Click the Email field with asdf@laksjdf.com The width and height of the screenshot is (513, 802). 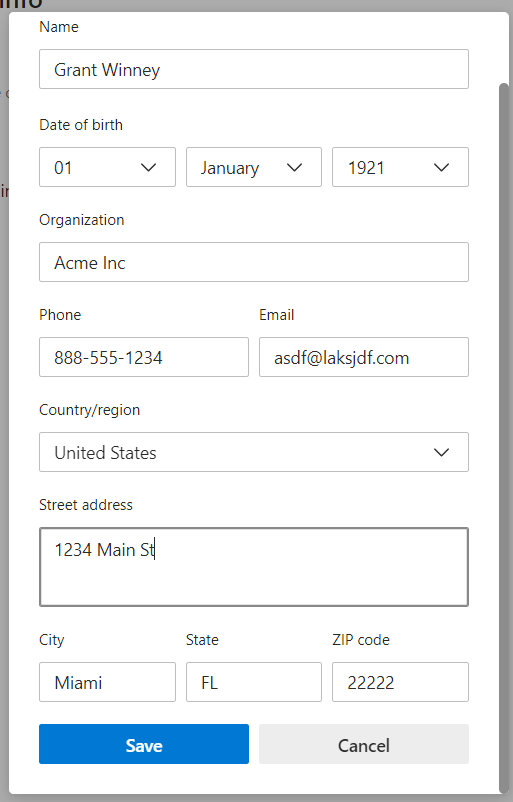(364, 357)
